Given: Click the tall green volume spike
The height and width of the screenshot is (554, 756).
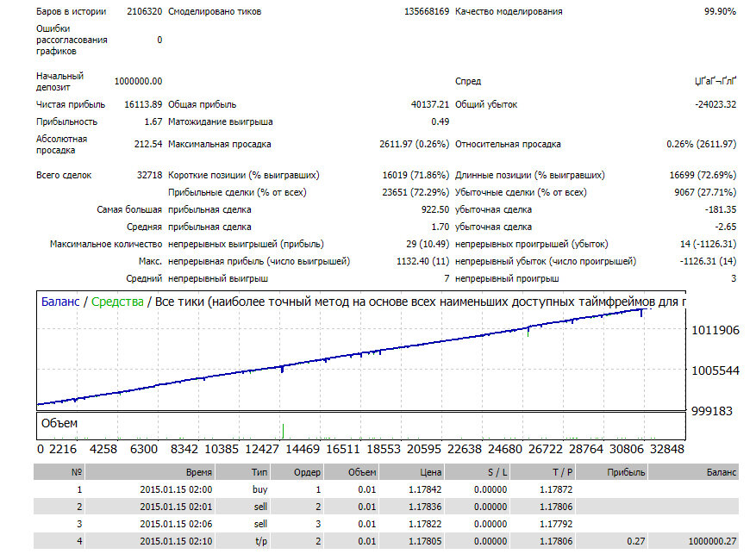Looking at the screenshot, I should click(283, 431).
